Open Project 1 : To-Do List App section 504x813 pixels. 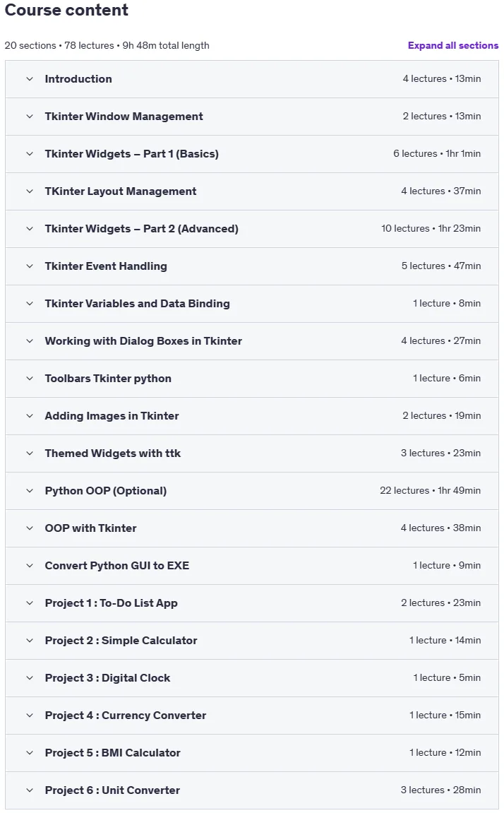[252, 603]
